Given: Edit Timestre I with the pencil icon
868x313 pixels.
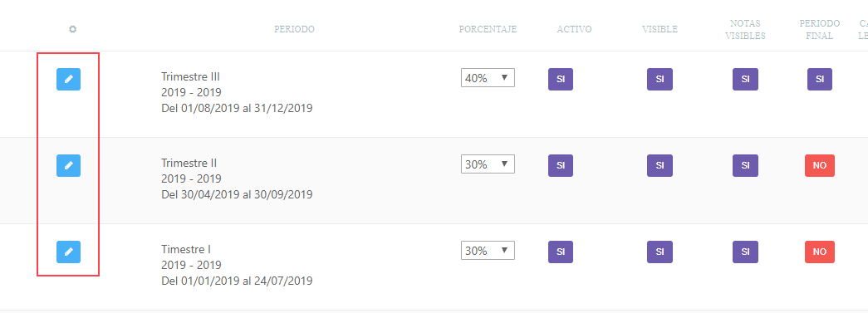Looking at the screenshot, I should tap(69, 252).
